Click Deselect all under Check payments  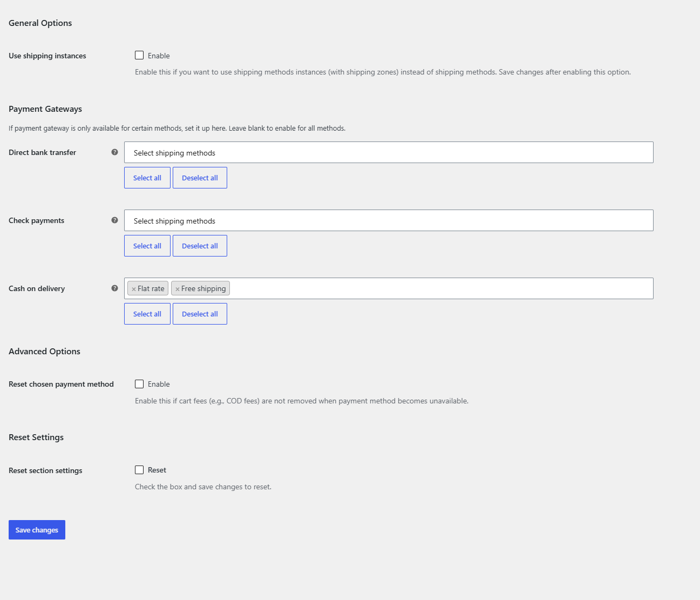(x=200, y=246)
